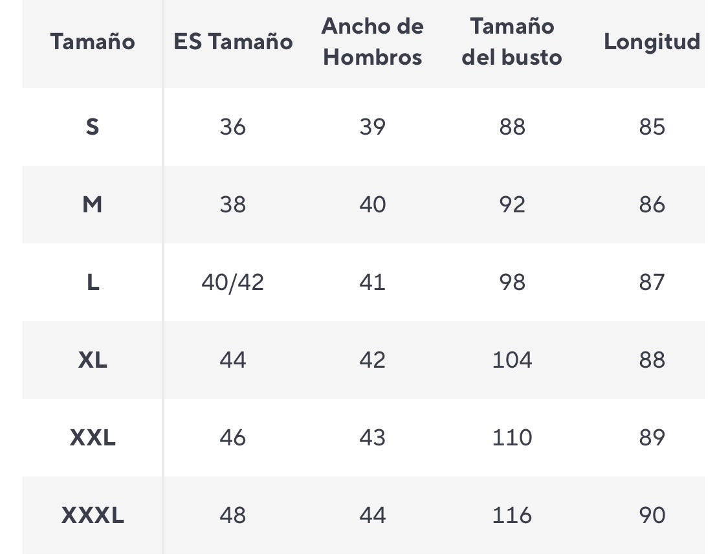
Task: Select shoulder width value 43
Action: point(373,438)
